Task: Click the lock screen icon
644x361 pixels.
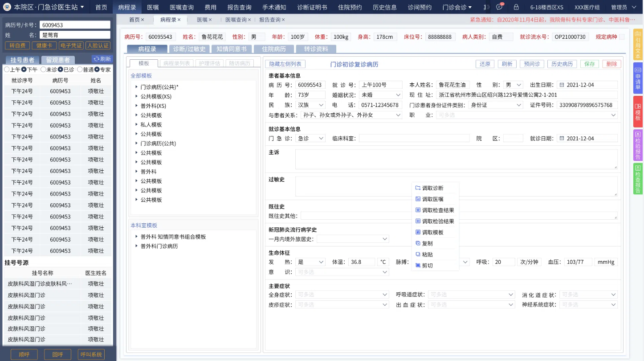Action: pyautogui.click(x=516, y=7)
